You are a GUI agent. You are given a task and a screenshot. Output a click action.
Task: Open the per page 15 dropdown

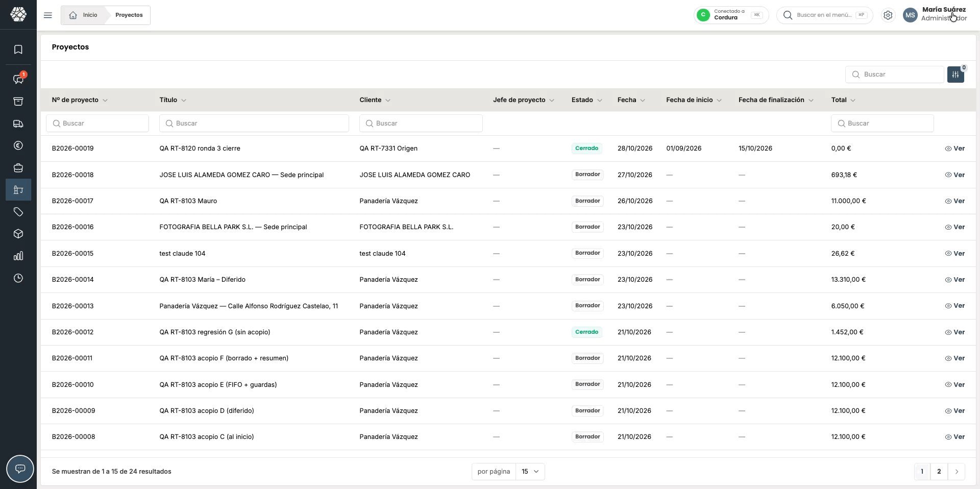pyautogui.click(x=530, y=472)
